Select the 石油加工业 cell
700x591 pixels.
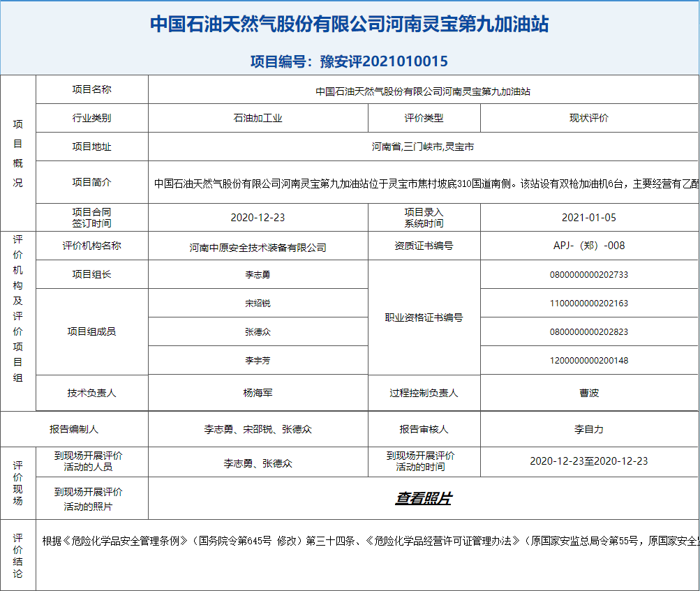tap(258, 118)
